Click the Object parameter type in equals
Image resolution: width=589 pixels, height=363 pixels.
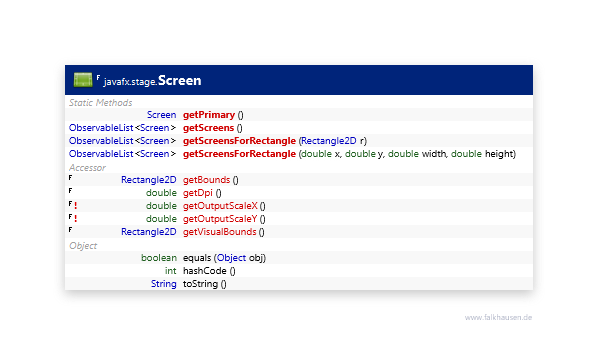click(x=231, y=258)
